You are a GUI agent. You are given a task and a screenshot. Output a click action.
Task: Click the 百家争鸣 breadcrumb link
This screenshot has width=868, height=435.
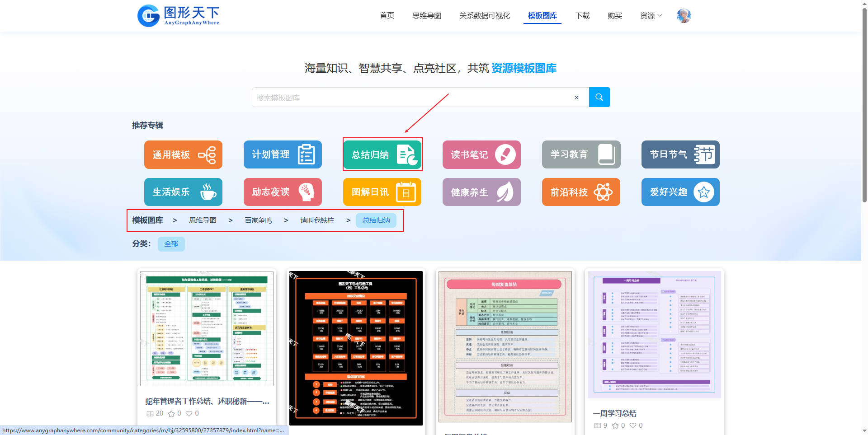click(258, 220)
